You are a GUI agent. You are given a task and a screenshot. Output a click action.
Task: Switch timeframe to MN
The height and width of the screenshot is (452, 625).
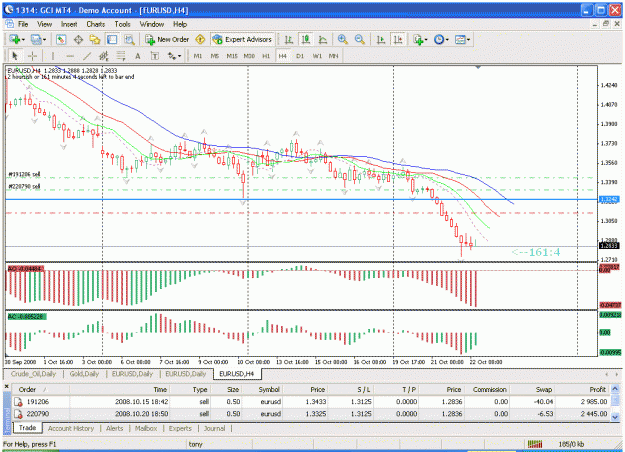click(x=334, y=56)
